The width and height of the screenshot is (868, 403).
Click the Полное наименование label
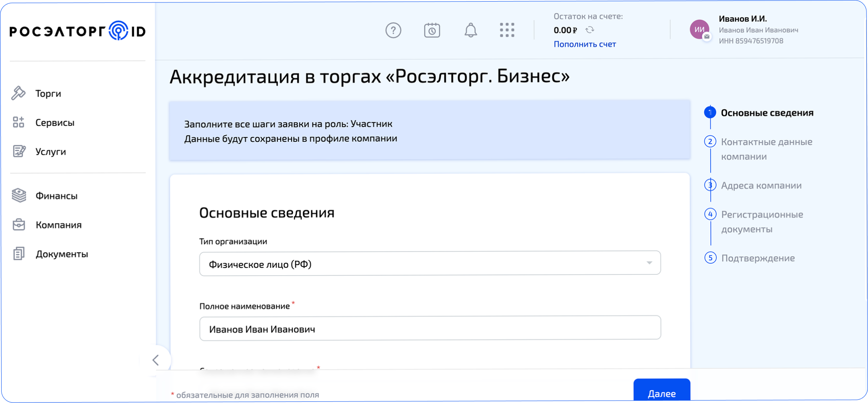[245, 306]
